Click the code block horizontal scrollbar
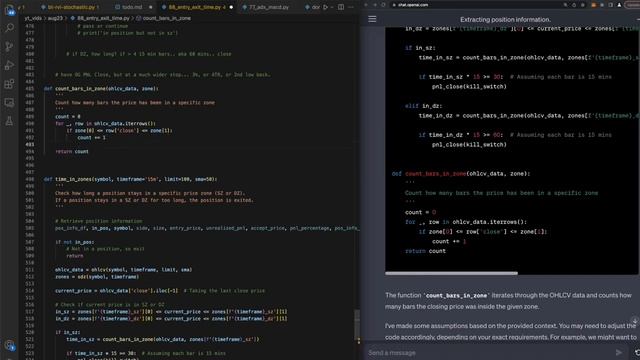Screen dimensions: 640x360 pyautogui.click(x=451, y=273)
